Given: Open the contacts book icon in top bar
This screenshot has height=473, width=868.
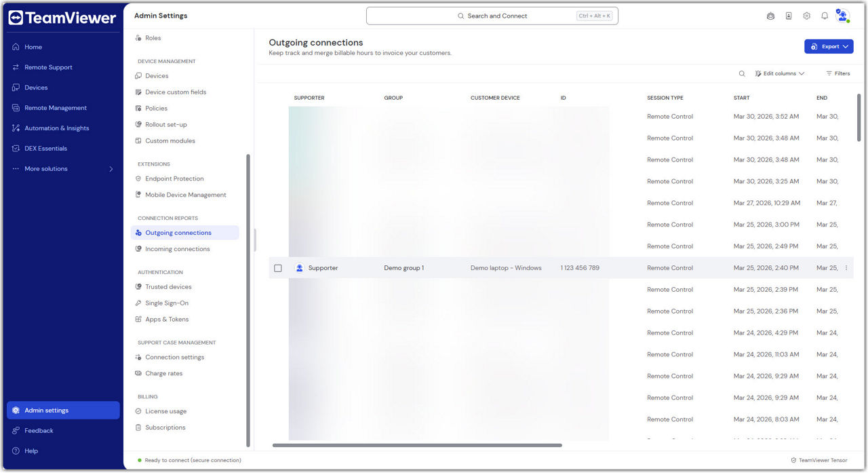Looking at the screenshot, I should 789,16.
